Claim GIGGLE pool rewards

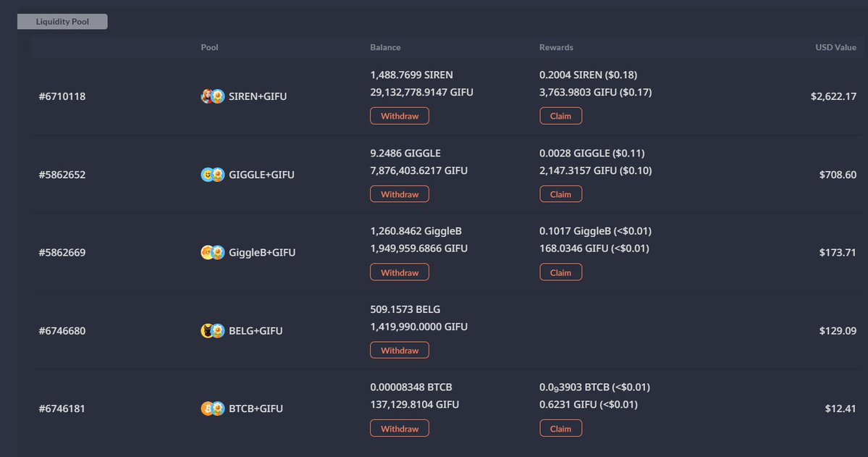pos(560,193)
